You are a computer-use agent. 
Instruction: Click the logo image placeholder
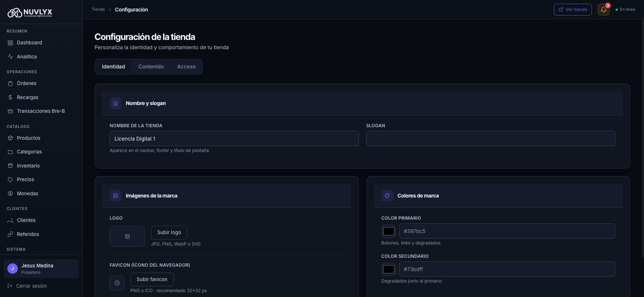point(127,236)
